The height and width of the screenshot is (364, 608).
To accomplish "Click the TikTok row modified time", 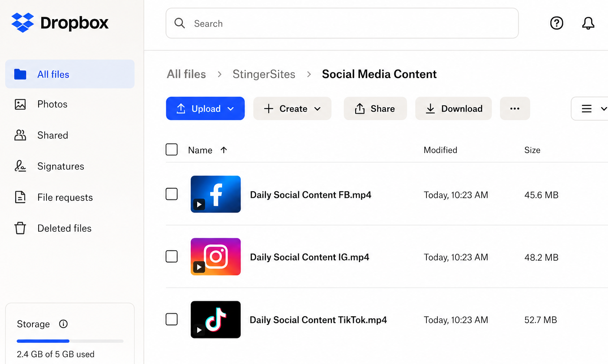I will pos(456,320).
